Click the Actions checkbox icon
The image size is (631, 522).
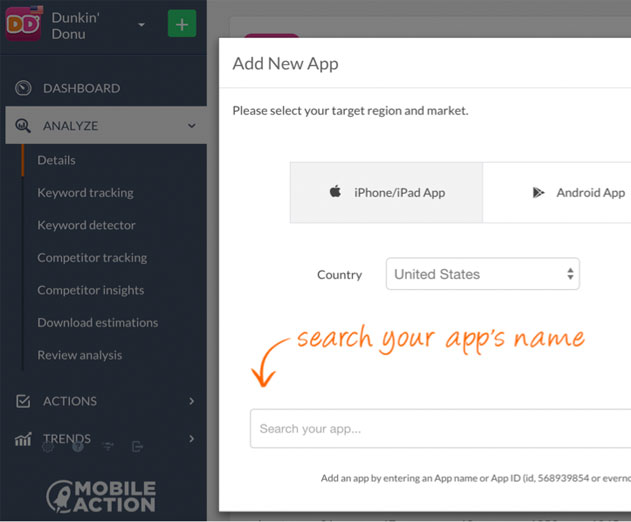pos(23,401)
